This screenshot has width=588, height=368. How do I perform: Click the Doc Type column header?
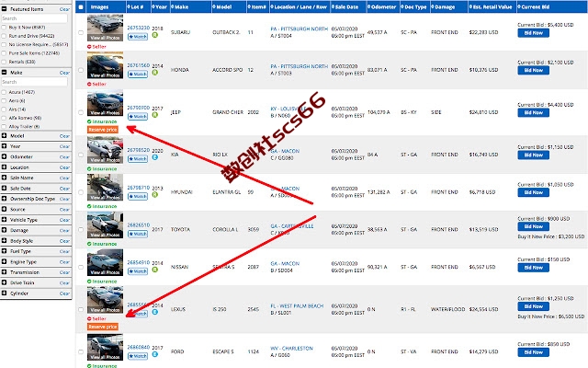click(414, 6)
